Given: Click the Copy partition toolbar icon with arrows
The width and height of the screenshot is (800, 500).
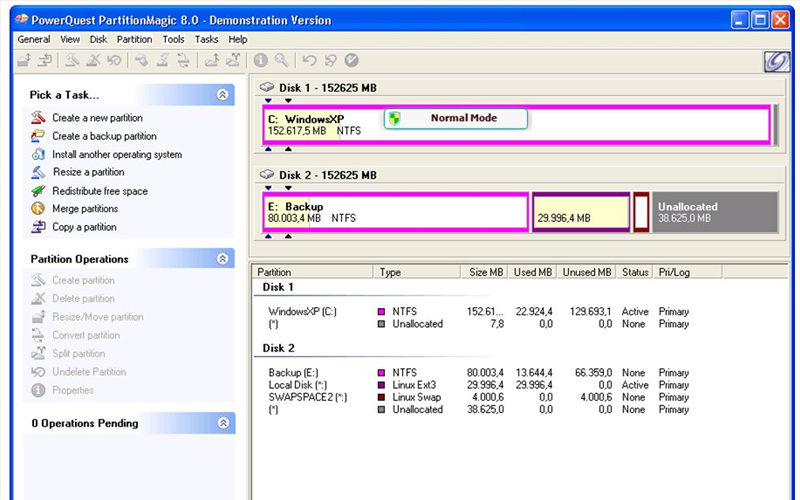Looking at the screenshot, I should click(45, 60).
